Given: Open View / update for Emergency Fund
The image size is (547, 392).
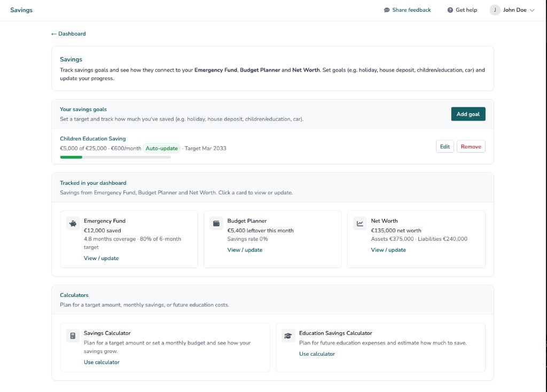Looking at the screenshot, I should 100,258.
